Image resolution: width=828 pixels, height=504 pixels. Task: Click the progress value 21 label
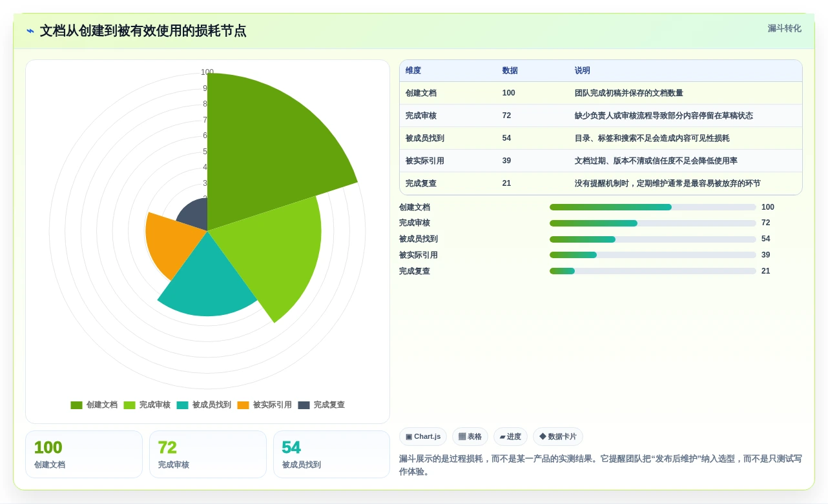coord(766,271)
